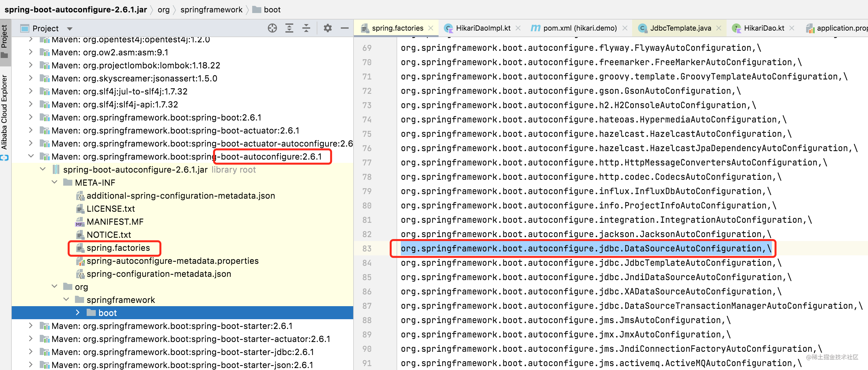Hide the Project tool window with minus icon

(x=344, y=28)
